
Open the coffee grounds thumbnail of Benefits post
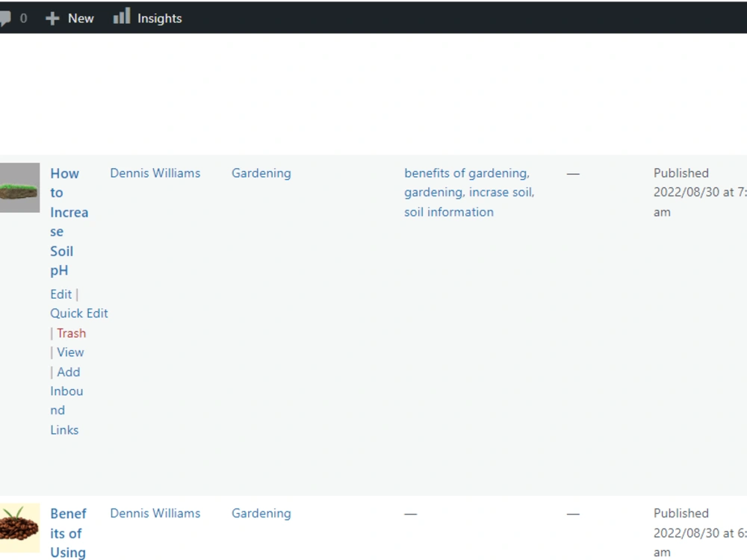pos(19,528)
